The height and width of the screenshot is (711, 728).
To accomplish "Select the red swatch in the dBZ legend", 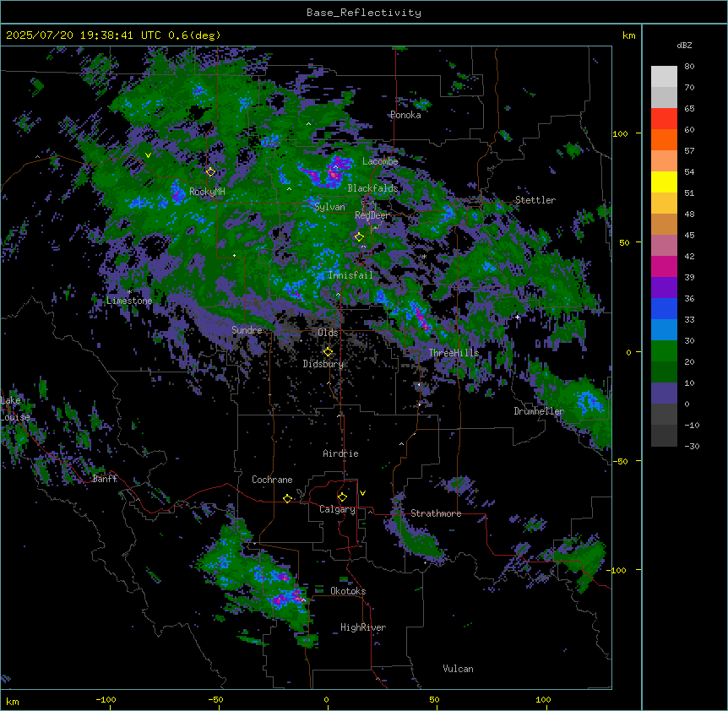I will tap(664, 119).
